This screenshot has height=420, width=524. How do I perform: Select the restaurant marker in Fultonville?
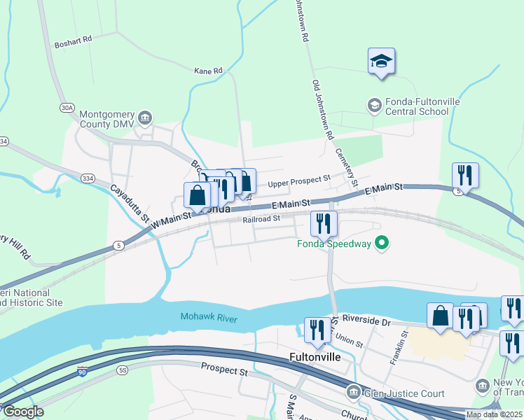click(x=317, y=332)
